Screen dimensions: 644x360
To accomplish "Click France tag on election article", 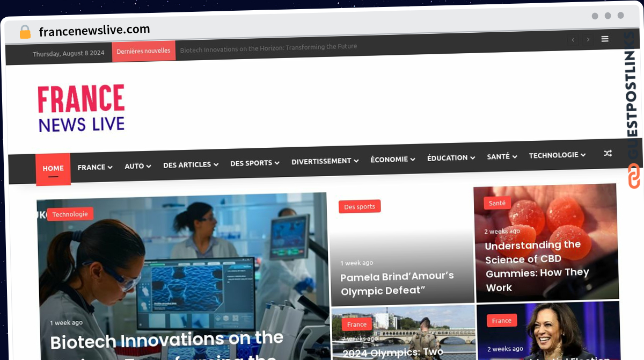I will [x=502, y=320].
